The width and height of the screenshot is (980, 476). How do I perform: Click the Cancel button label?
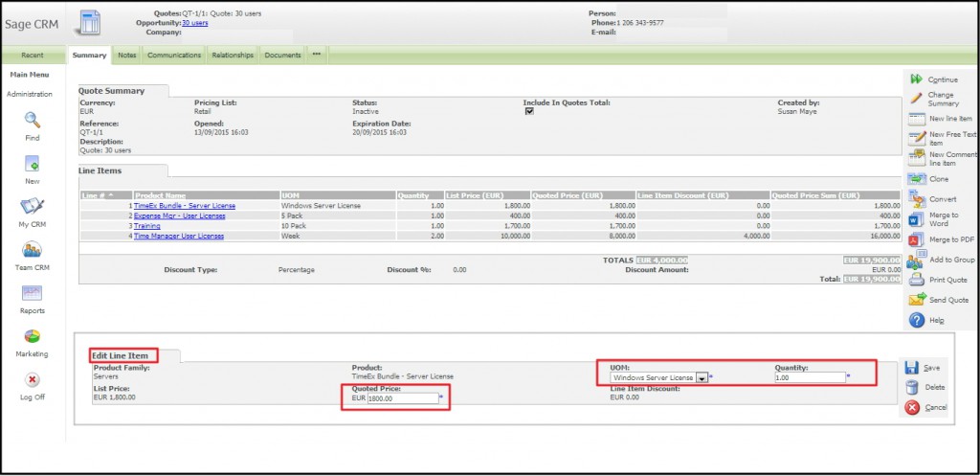pyautogui.click(x=936, y=407)
